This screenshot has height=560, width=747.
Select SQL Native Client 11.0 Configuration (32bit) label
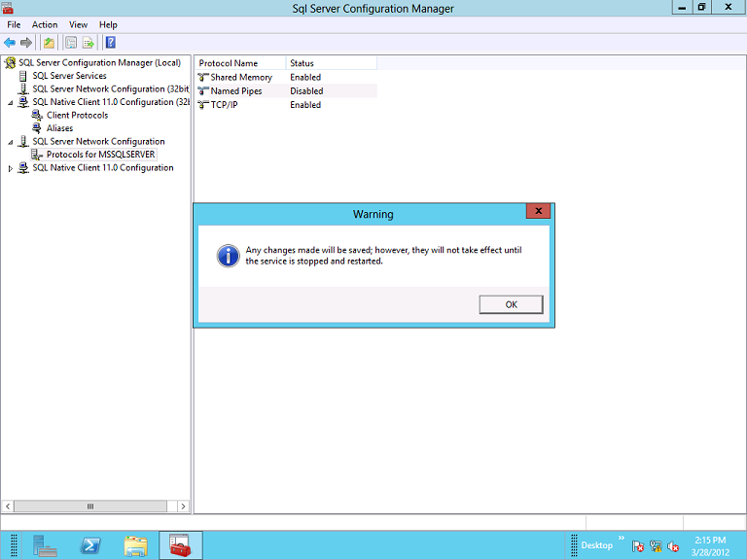(111, 102)
